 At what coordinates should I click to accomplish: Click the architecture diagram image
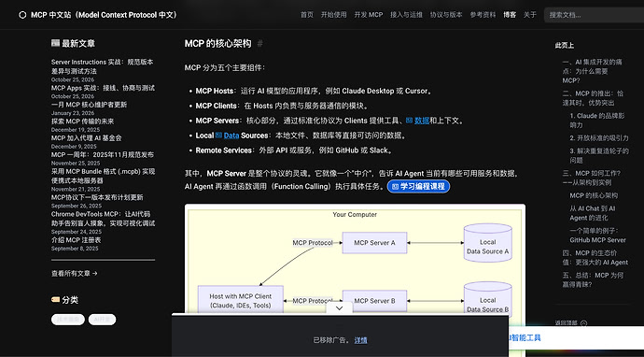[x=355, y=260]
